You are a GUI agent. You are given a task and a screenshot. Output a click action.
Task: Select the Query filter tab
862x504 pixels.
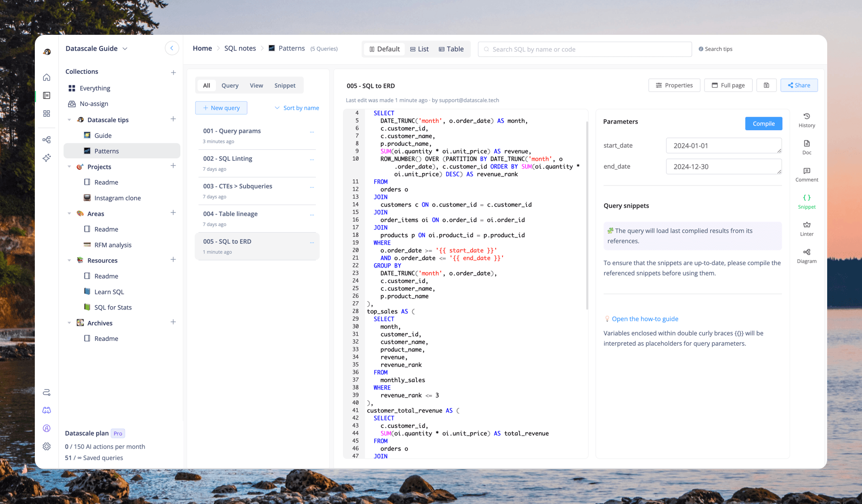(x=229, y=85)
